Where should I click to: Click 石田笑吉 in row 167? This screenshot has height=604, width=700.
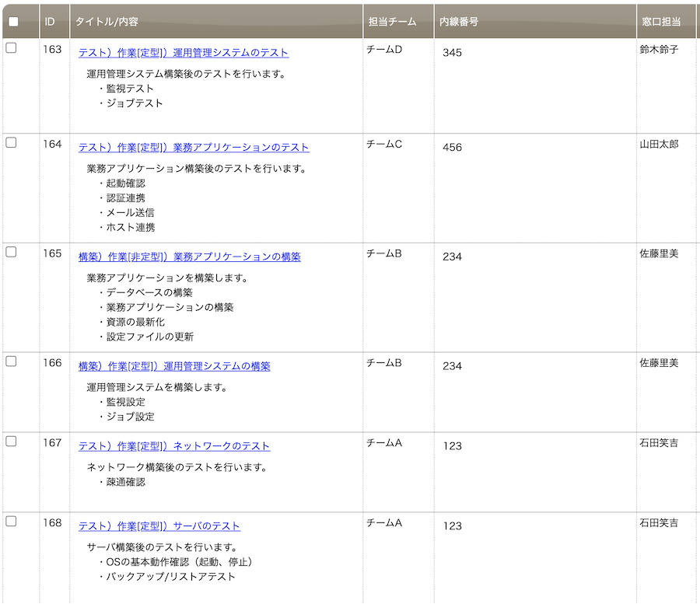tap(659, 442)
